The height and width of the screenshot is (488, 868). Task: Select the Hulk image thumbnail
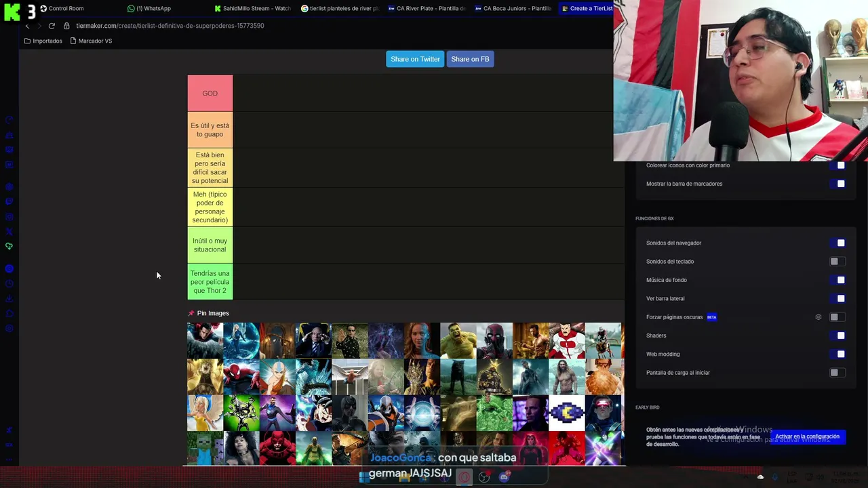458,340
